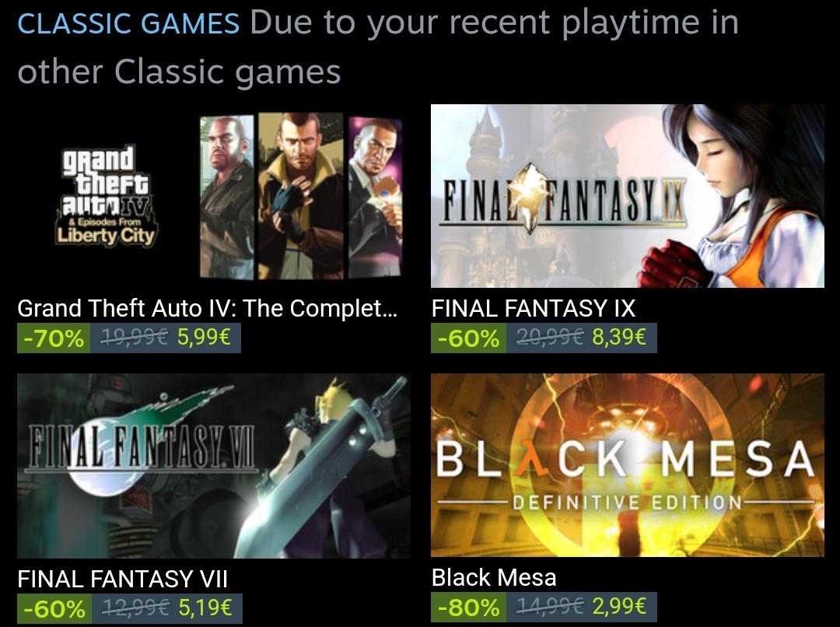The height and width of the screenshot is (627, 840).
Task: Open the CLASSIC GAMES category link
Action: pos(128,23)
